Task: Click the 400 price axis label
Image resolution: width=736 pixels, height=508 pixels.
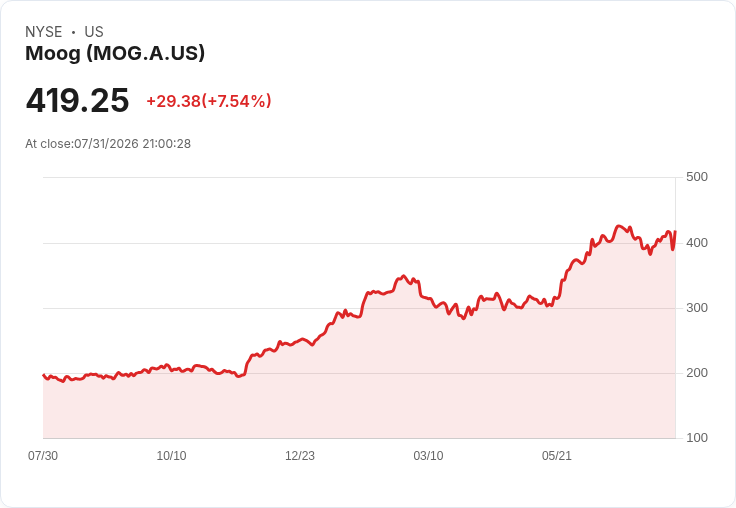Action: click(x=697, y=243)
